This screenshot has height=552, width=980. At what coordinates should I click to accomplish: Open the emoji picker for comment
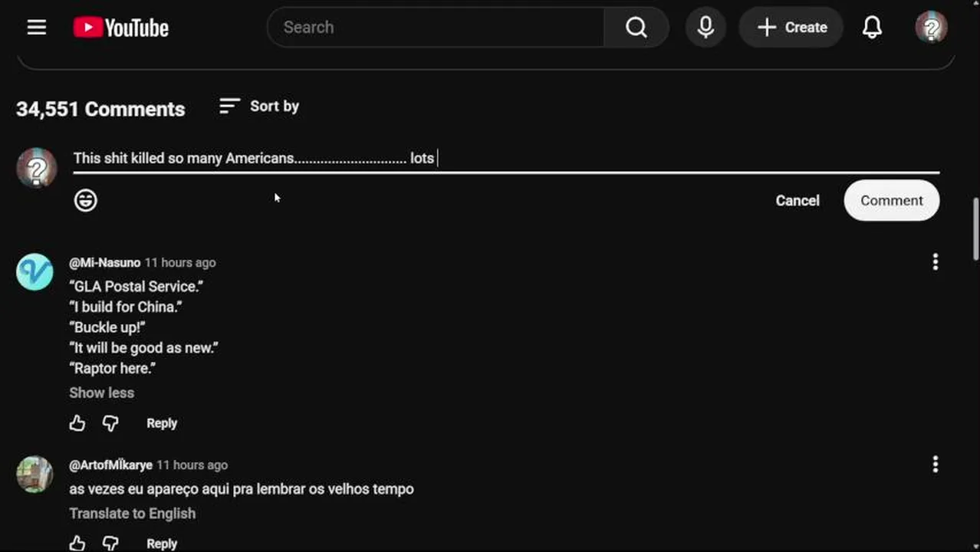pyautogui.click(x=86, y=200)
